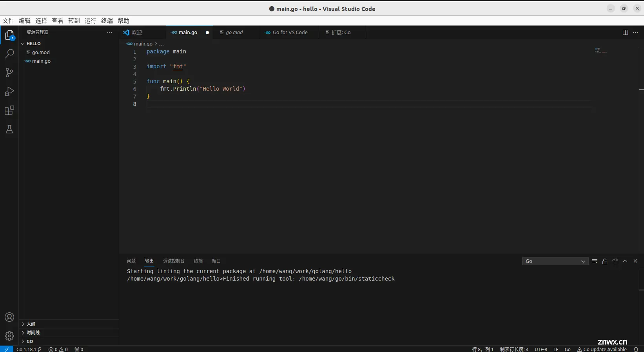Click line number 5 in gutter
The height and width of the screenshot is (352, 644).
tap(134, 82)
